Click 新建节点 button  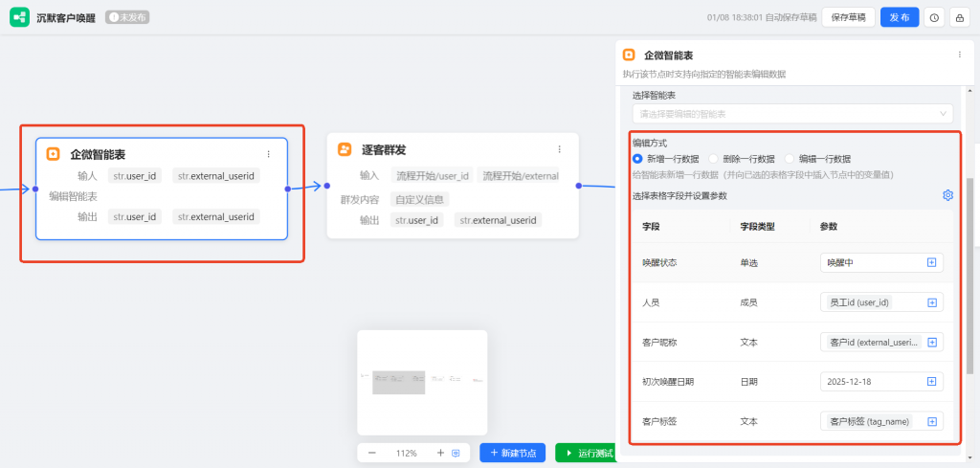pos(513,453)
